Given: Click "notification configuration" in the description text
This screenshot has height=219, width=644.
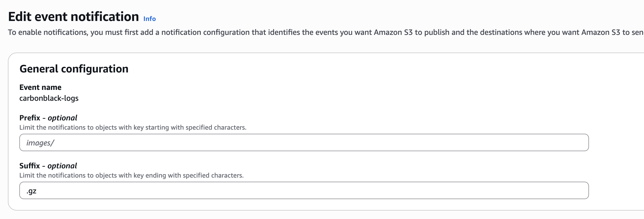Looking at the screenshot, I should (x=205, y=32).
